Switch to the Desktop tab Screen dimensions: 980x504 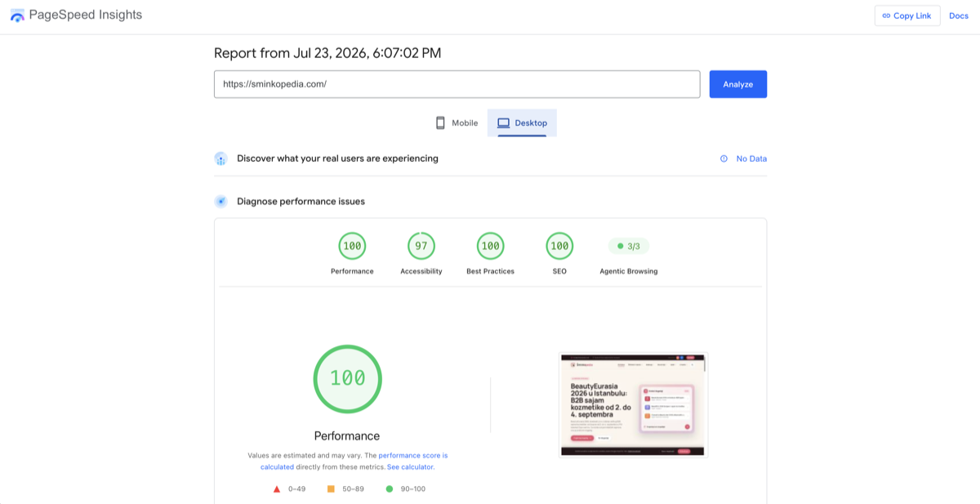[522, 123]
